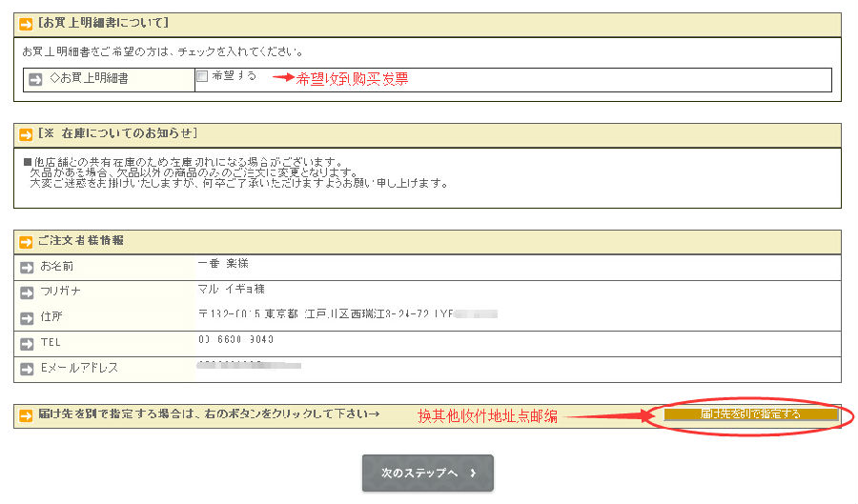This screenshot has height=504, width=858.
Task: Click the telephone number value
Action: [x=235, y=339]
